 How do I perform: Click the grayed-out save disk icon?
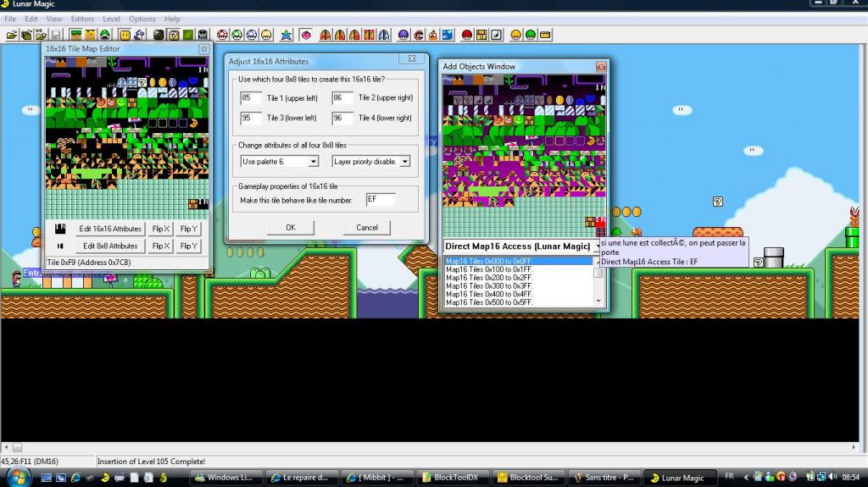55,35
